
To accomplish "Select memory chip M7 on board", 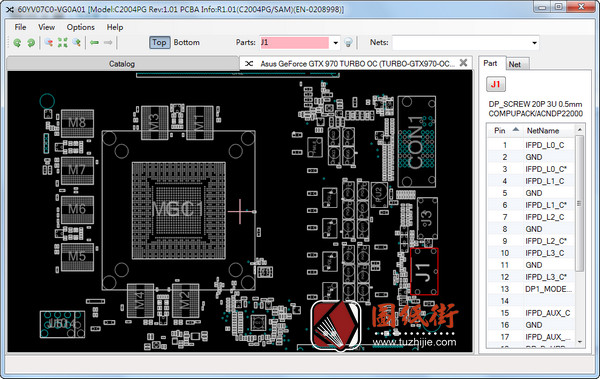I will tap(77, 170).
